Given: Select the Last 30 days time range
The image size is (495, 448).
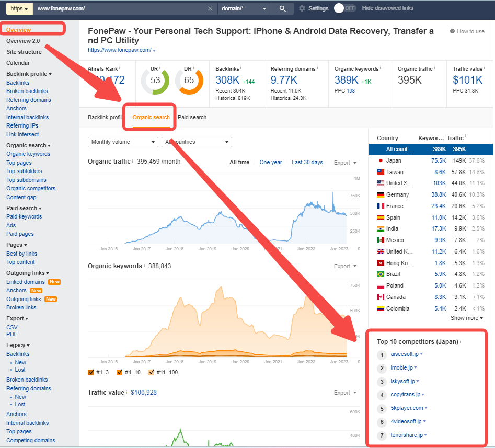Looking at the screenshot, I should click(307, 162).
